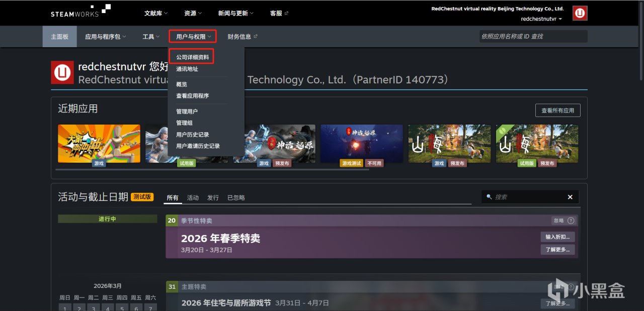The width and height of the screenshot is (644, 311).
Task: Click the 测试版 badge
Action: tap(142, 197)
